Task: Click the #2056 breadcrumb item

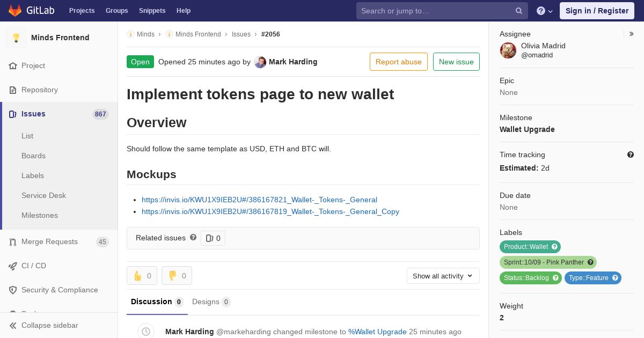Action: point(270,34)
